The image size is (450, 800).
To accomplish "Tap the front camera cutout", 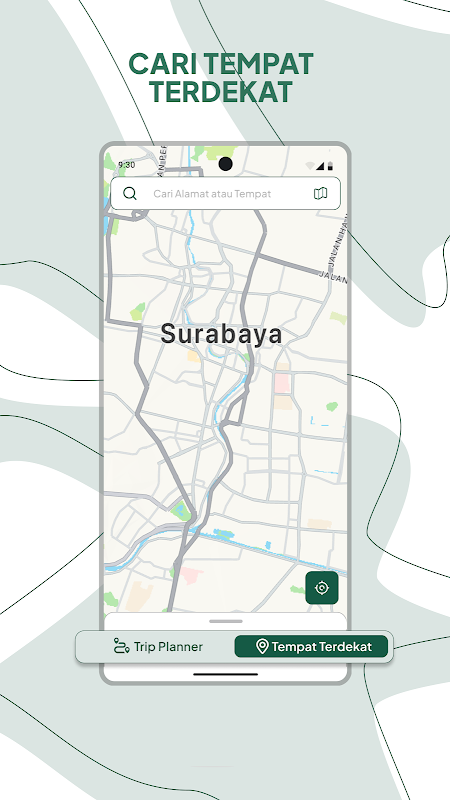I will click(225, 164).
